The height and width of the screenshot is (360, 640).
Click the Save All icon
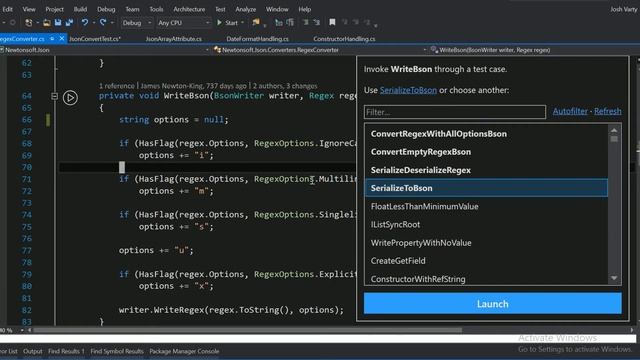point(69,23)
